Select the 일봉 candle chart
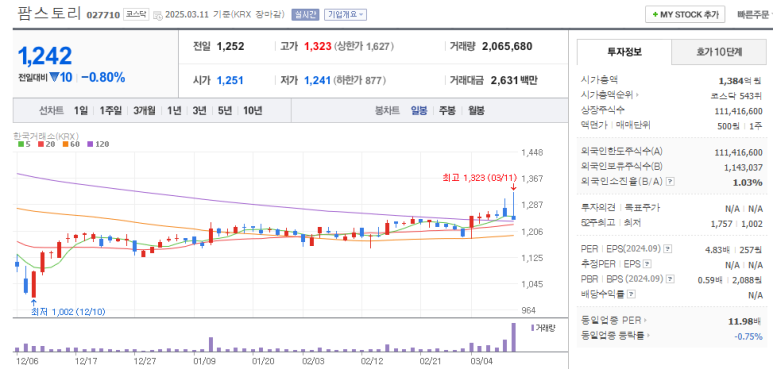773x369 pixels. point(420,111)
